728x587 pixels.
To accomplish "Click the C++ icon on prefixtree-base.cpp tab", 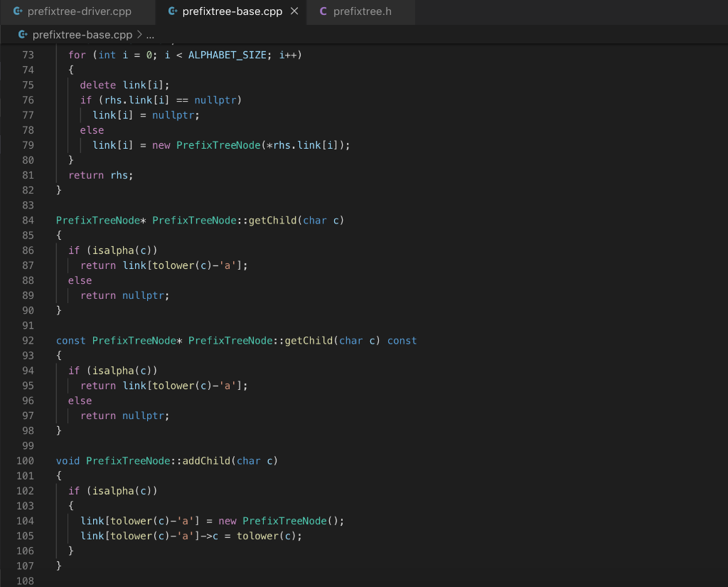I will (x=173, y=11).
